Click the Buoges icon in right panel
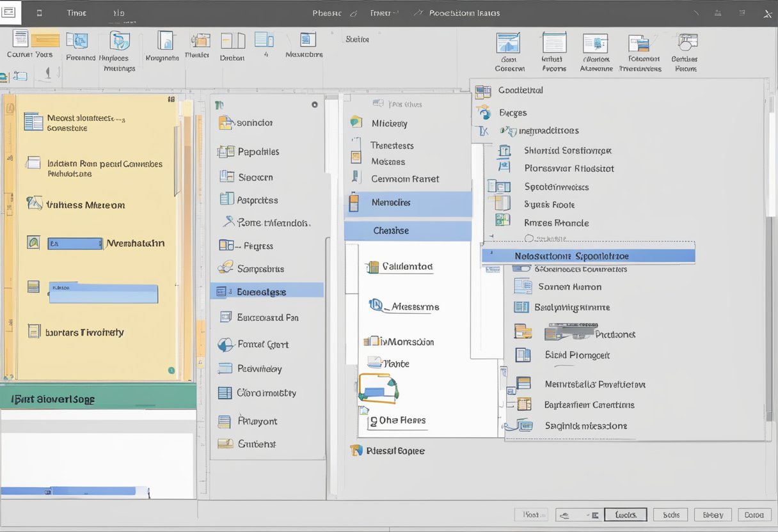The width and height of the screenshot is (778, 532). pyautogui.click(x=484, y=113)
